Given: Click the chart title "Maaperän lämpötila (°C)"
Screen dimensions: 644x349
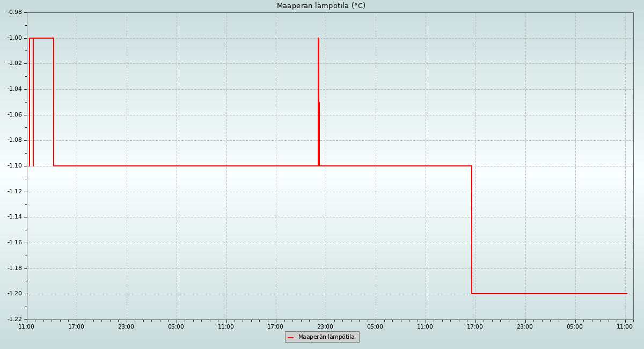Looking at the screenshot, I should click(x=321, y=6).
